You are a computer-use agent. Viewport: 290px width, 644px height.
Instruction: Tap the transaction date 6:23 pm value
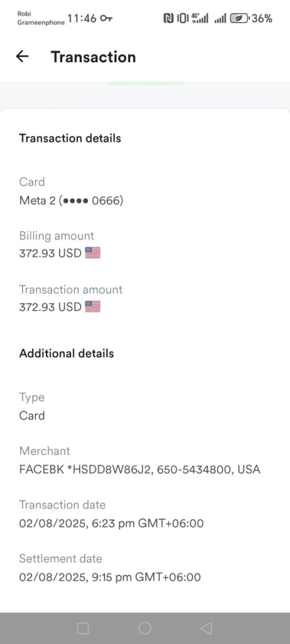(111, 523)
